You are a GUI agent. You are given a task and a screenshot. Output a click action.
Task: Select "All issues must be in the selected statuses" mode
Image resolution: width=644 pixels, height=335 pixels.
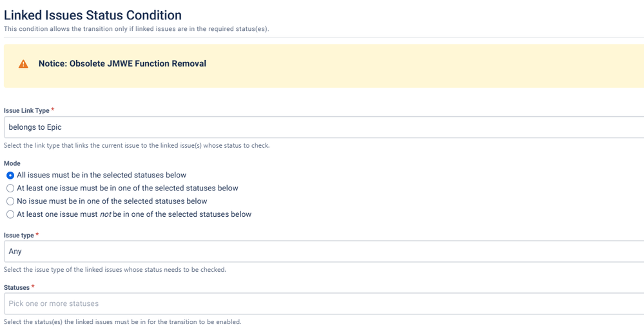point(10,175)
